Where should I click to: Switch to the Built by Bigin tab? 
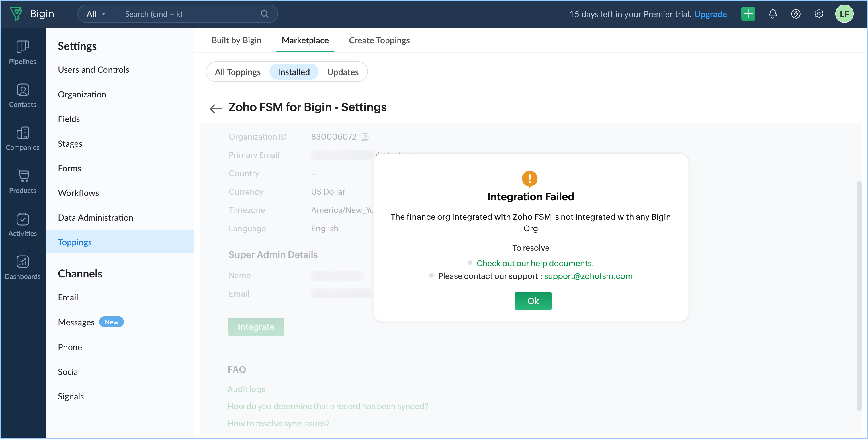tap(236, 40)
